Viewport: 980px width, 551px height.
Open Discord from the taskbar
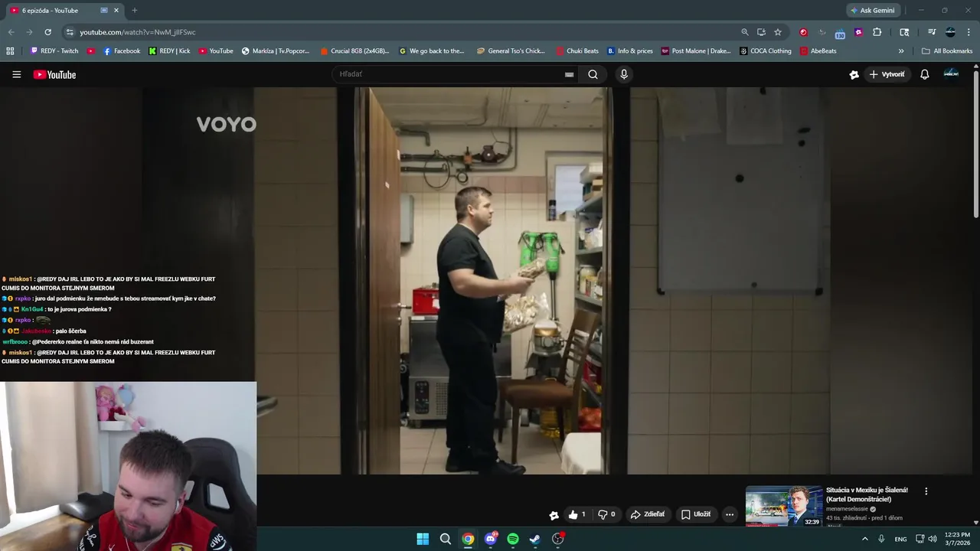click(491, 539)
